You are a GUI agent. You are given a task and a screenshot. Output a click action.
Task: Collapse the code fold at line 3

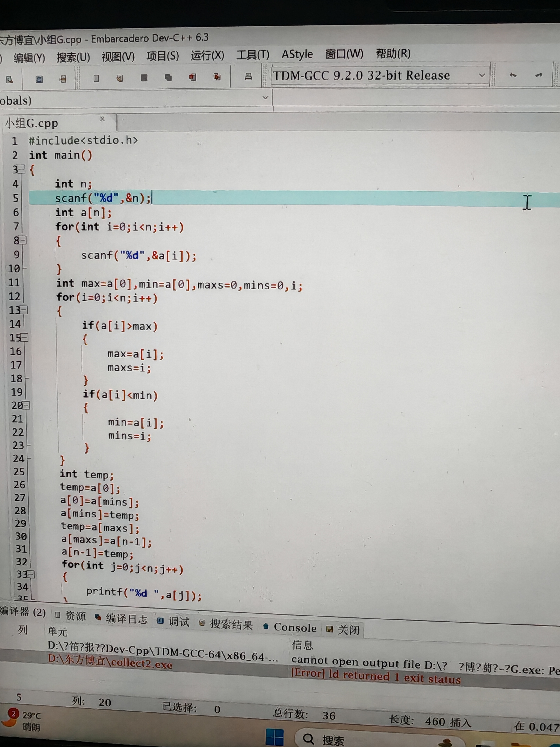click(x=21, y=169)
